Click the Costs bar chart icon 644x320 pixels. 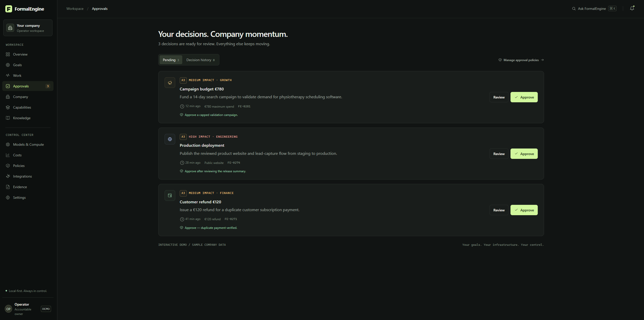click(8, 155)
